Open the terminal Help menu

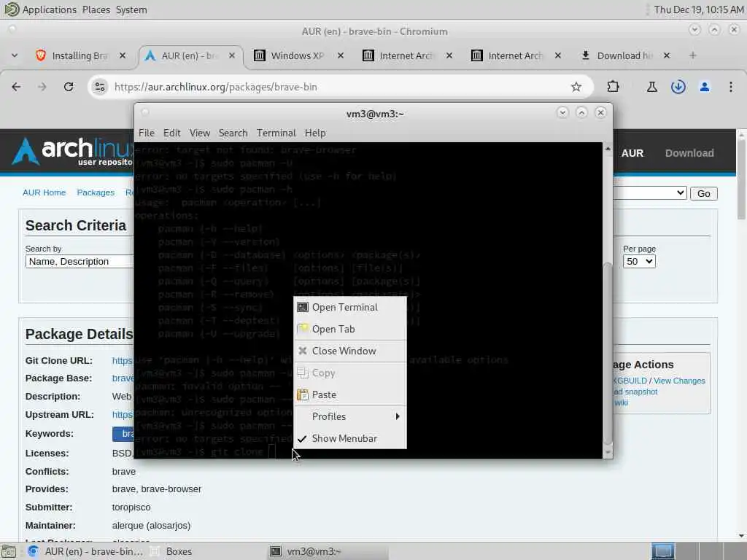point(315,133)
